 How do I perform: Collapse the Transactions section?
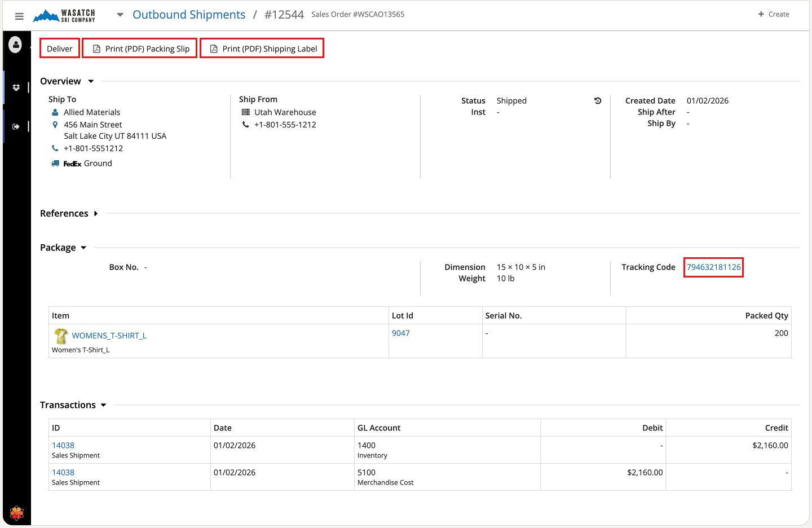(103, 405)
